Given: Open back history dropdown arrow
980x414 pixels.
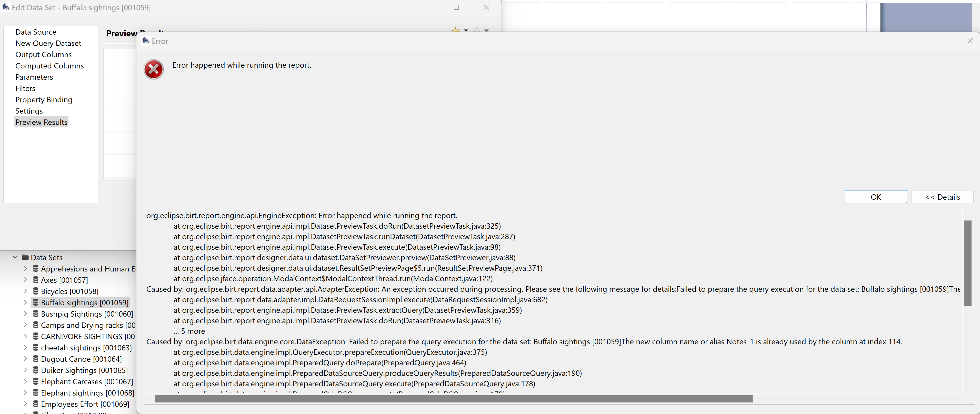Looking at the screenshot, I should click(466, 31).
